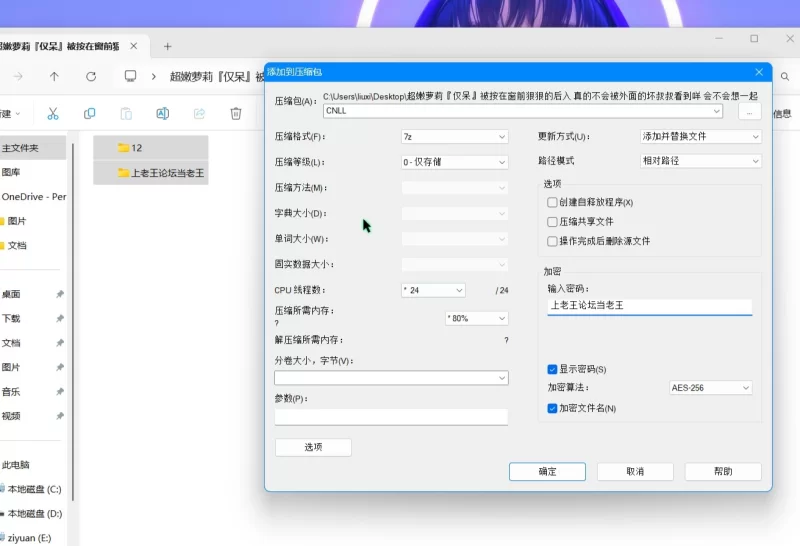
Task: Open 本地磁盘 (C:) in sidebar
Action: pyautogui.click(x=33, y=489)
